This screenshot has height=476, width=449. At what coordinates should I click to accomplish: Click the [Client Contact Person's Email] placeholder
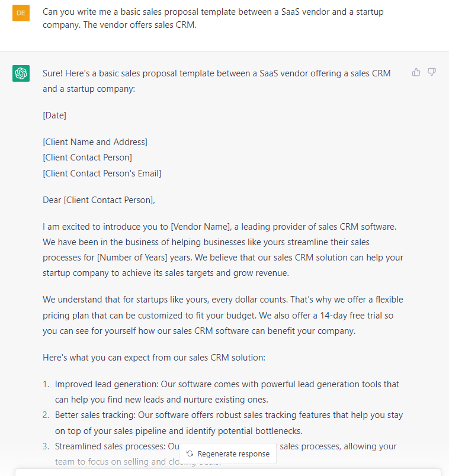102,173
